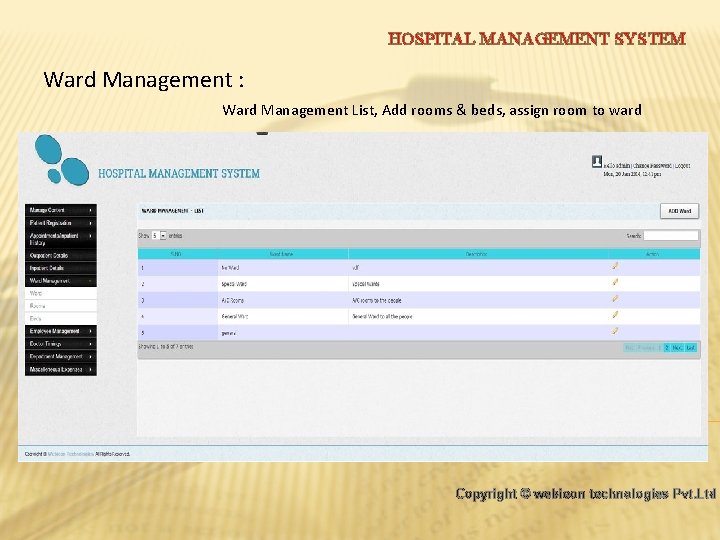Screen dimensions: 720x540
Task: Expand the Doctor Timings menu
Action: (61, 343)
